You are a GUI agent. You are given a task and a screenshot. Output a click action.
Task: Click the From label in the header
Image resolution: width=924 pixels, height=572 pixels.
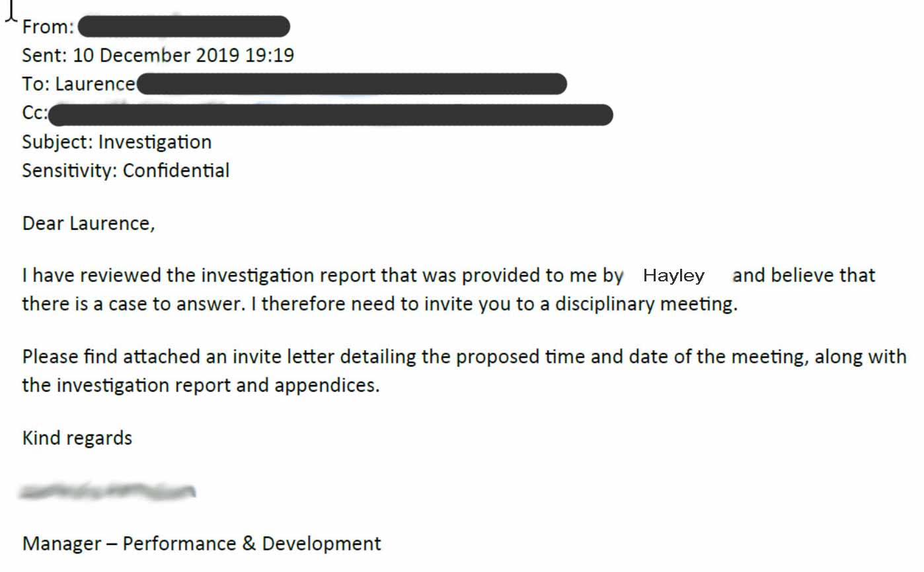(x=48, y=27)
